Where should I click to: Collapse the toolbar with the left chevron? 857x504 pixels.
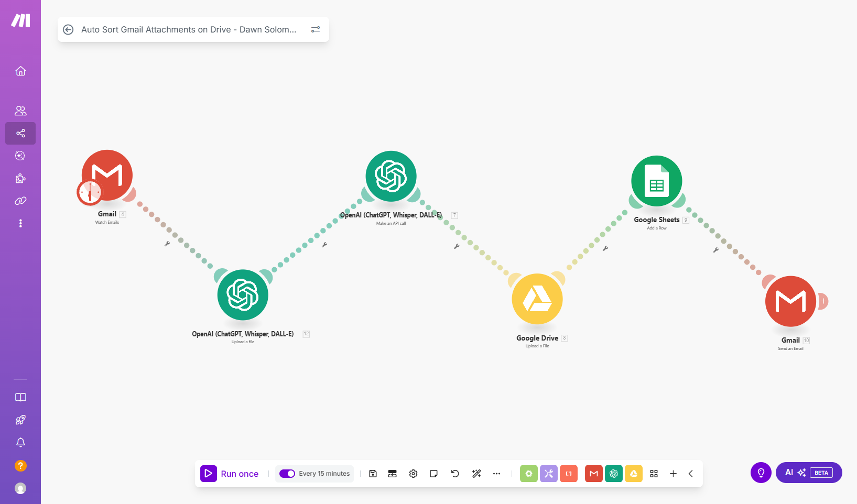pos(691,474)
